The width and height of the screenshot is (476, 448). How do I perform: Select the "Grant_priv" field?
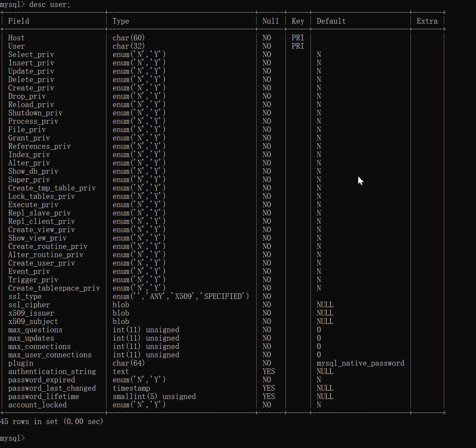pyautogui.click(x=29, y=138)
